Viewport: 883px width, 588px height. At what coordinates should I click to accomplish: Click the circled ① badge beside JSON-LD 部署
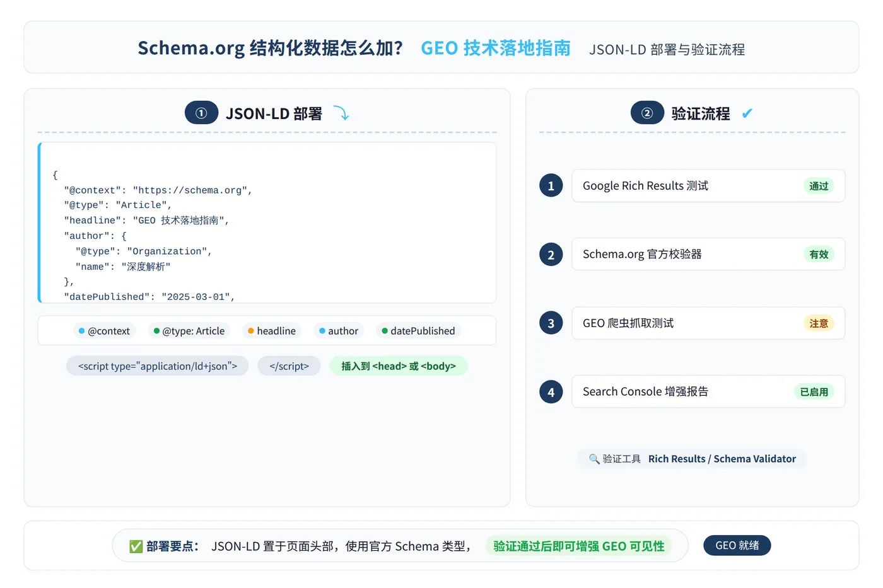(x=201, y=113)
